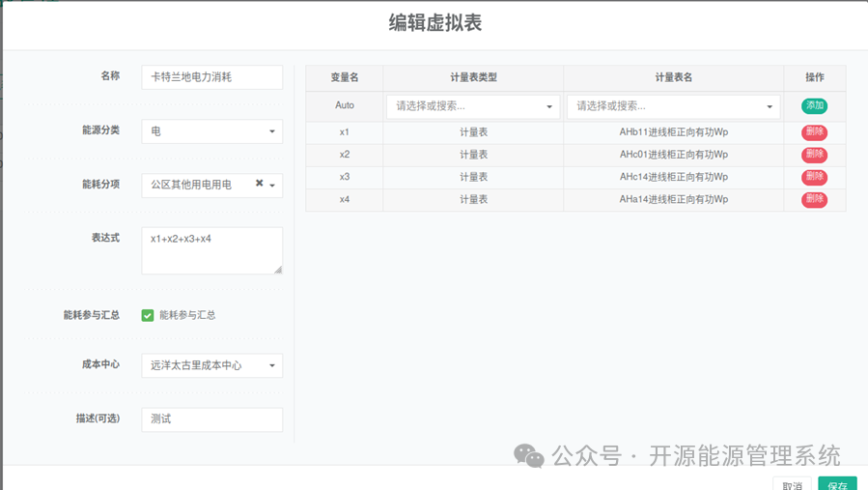Click the x2 variable cell
The width and height of the screenshot is (868, 490).
[345, 155]
